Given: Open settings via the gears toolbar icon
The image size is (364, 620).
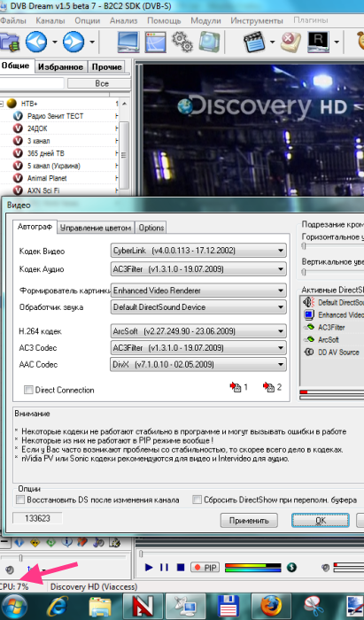Looking at the screenshot, I should [182, 42].
